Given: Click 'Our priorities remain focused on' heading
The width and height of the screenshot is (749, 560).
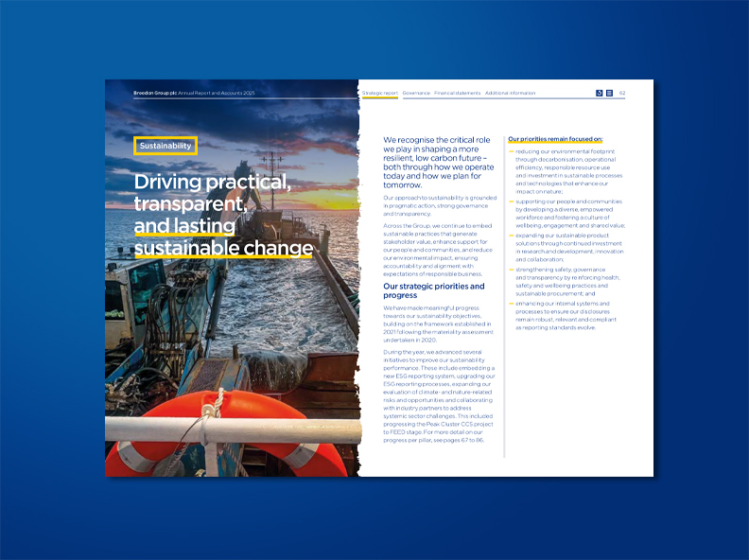Looking at the screenshot, I should point(554,139).
